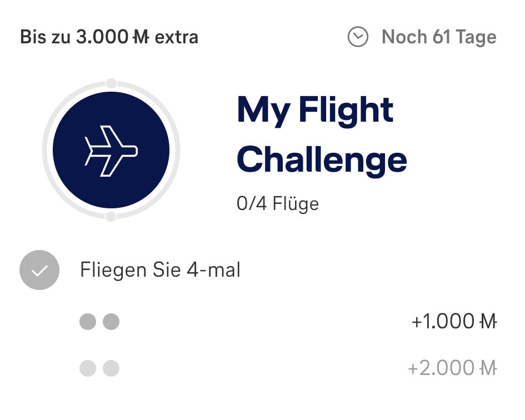525x420 pixels.
Task: Select "Bis zu 3.000" extra text
Action: pyautogui.click(x=76, y=37)
